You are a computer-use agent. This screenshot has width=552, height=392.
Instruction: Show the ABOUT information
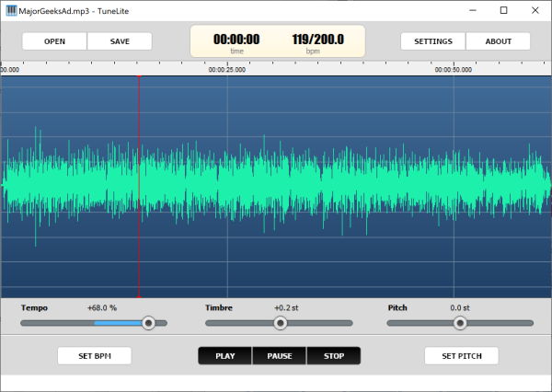coord(498,41)
